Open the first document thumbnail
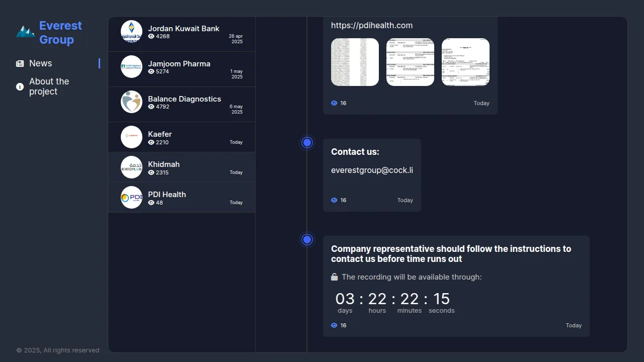This screenshot has width=644, height=362. click(x=355, y=62)
